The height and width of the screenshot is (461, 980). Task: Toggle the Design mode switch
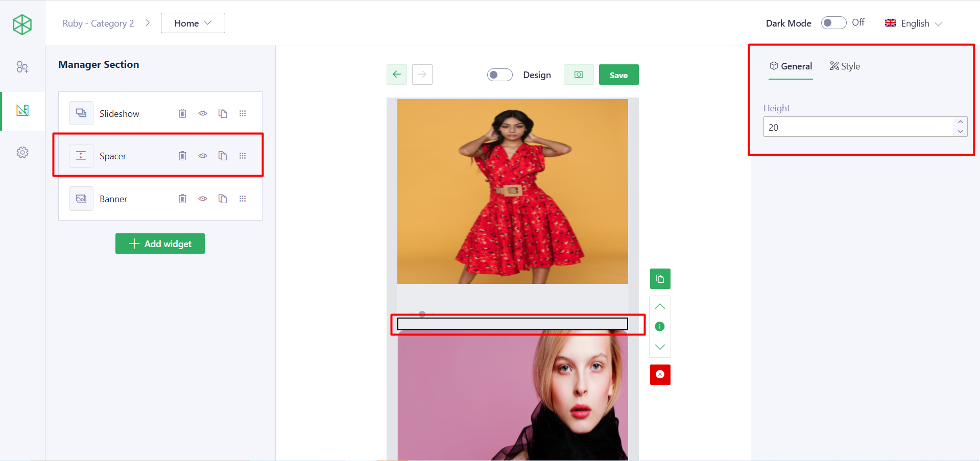click(x=500, y=75)
